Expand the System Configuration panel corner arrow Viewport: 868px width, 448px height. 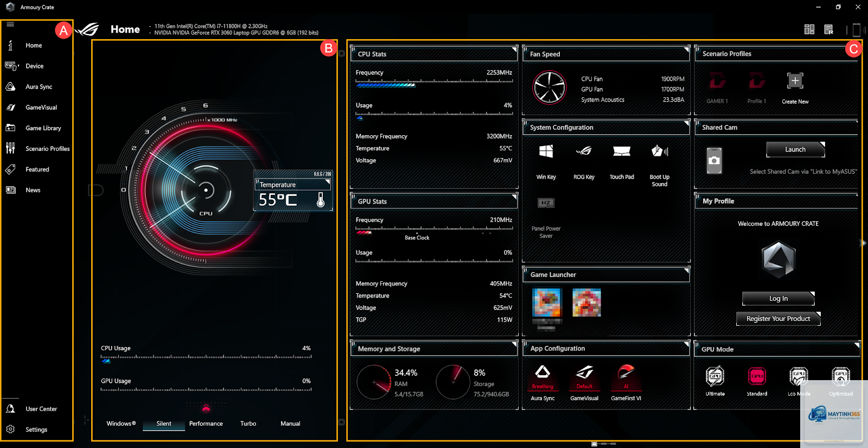686,124
